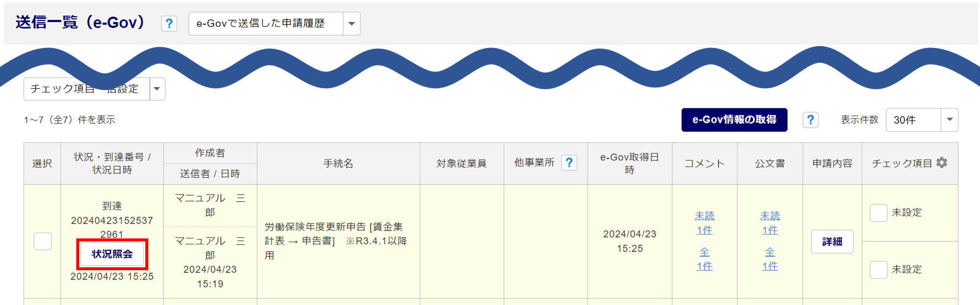The image size is (980, 305).
Task: Open the e-Govで送信した申請履歴 dropdown
Action: (x=351, y=23)
